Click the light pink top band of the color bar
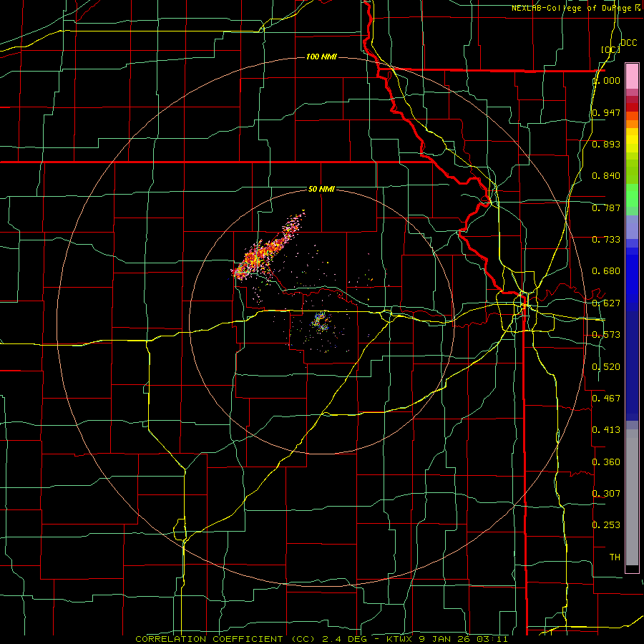 point(632,76)
